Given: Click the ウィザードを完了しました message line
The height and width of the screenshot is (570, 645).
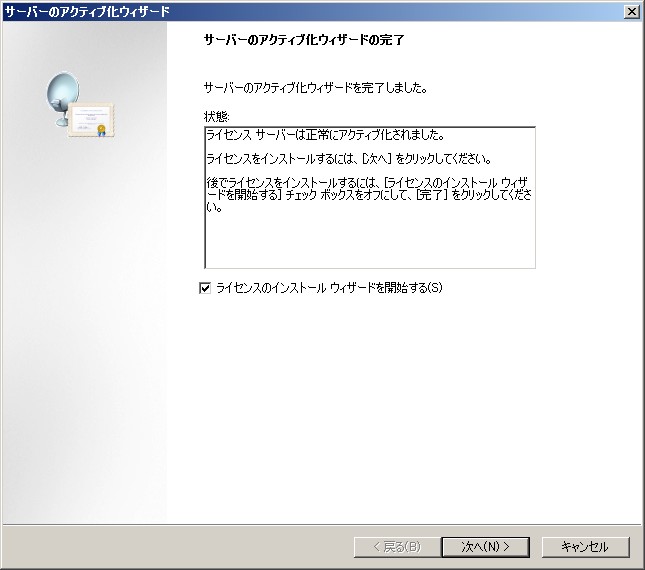Looking at the screenshot, I should click(315, 88).
